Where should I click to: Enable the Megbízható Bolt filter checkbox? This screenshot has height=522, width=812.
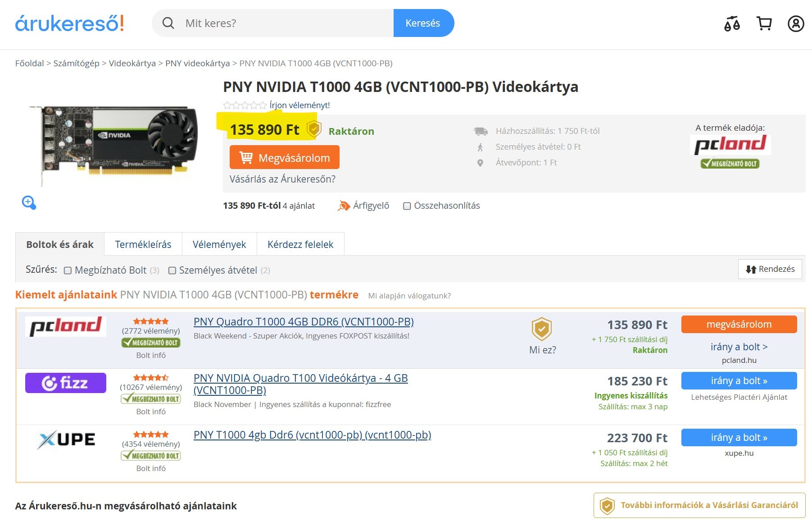pos(68,270)
